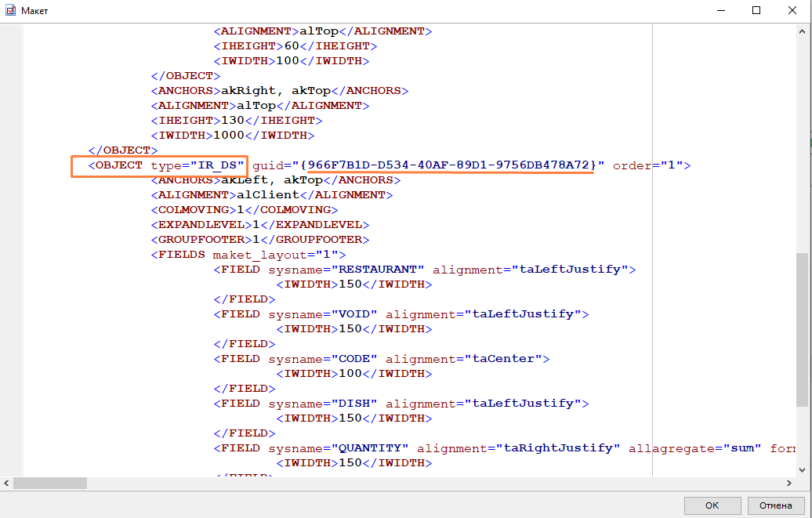Click the vertical scrollbar down arrow
Screen dimensions: 812x518
pos(802,469)
